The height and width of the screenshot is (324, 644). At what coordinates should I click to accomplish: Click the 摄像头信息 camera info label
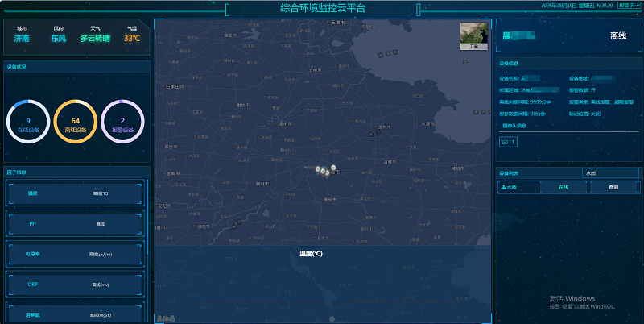(514, 126)
